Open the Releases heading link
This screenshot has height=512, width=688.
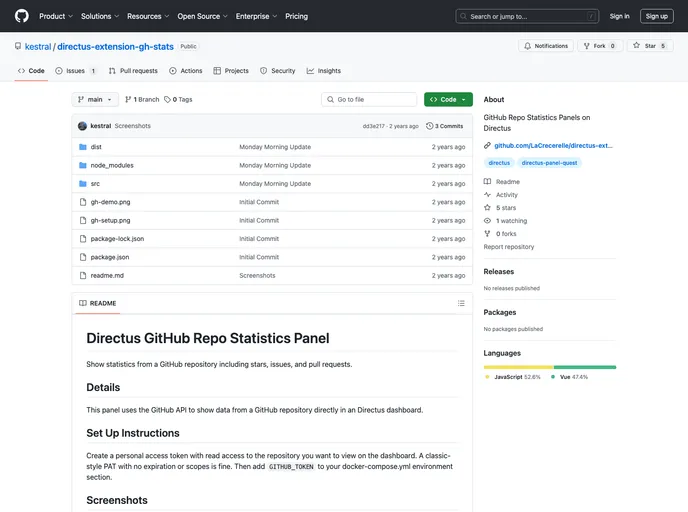pyautogui.click(x=498, y=272)
